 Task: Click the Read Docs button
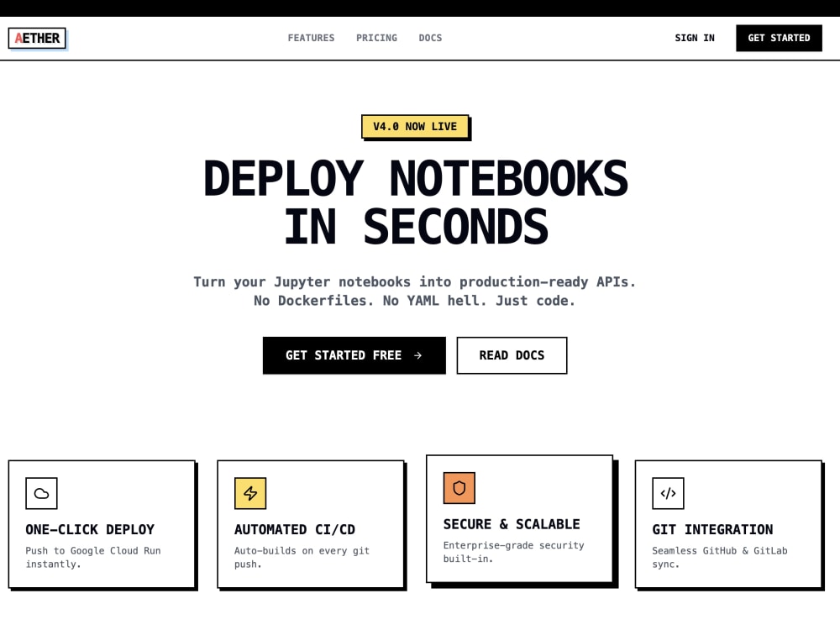512,355
